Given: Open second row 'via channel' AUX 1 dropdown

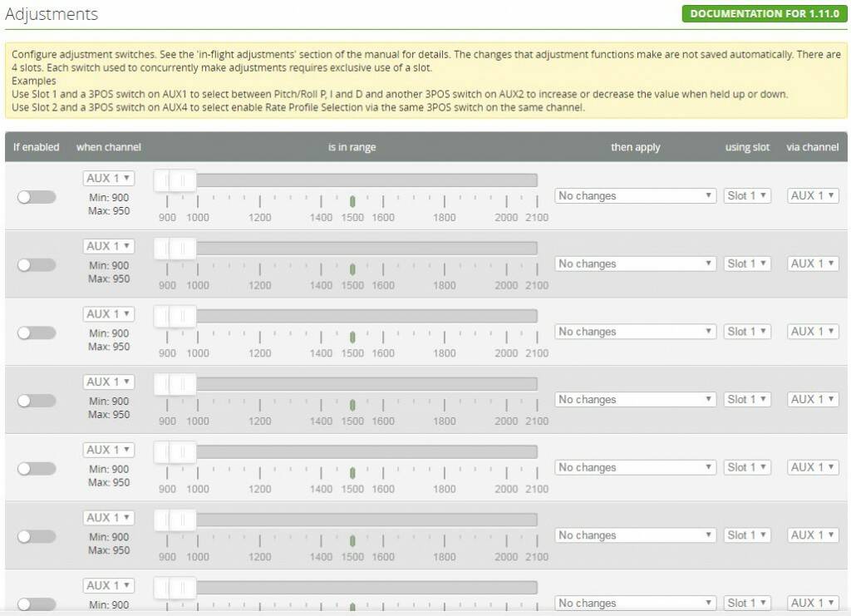Looking at the screenshot, I should pos(813,264).
